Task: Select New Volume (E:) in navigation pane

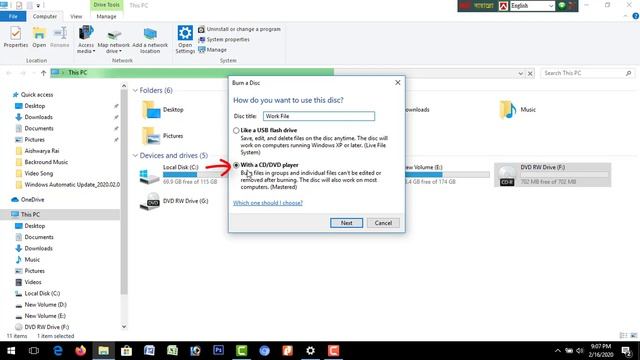Action: [45, 316]
